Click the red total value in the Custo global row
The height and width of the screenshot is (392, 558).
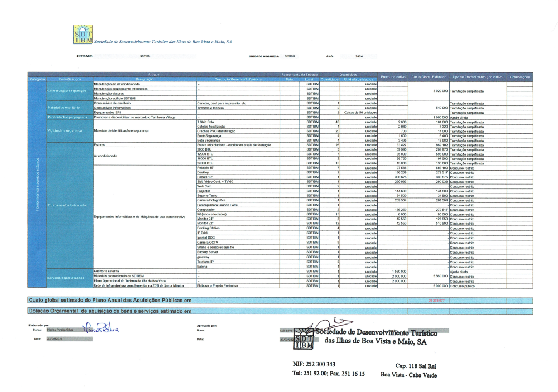(x=434, y=300)
